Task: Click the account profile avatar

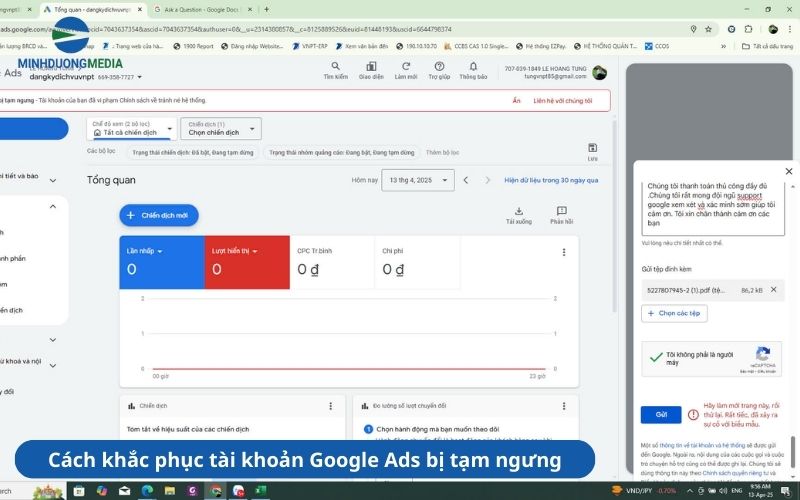Action: [599, 72]
